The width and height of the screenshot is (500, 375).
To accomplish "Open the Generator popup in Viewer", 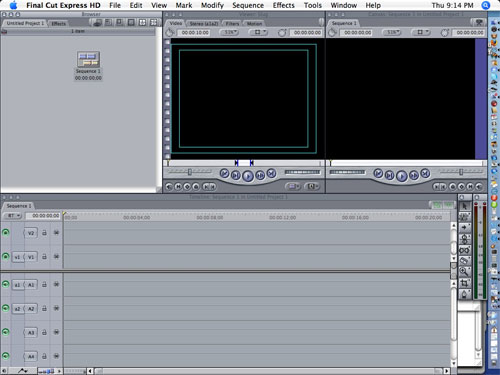I will coord(311,187).
